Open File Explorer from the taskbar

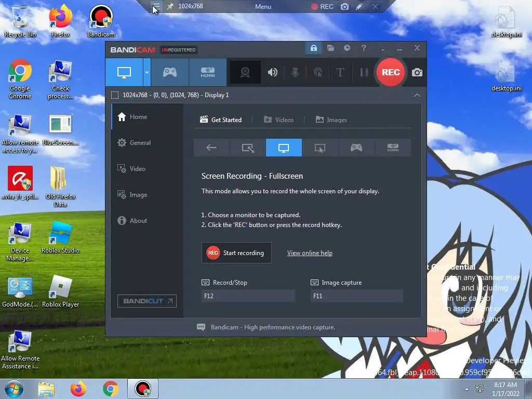tap(46, 389)
